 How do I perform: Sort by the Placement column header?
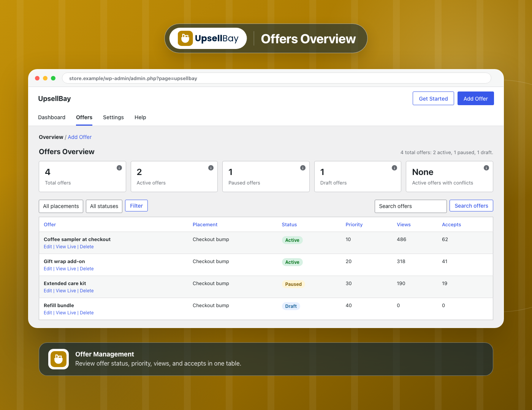click(205, 224)
